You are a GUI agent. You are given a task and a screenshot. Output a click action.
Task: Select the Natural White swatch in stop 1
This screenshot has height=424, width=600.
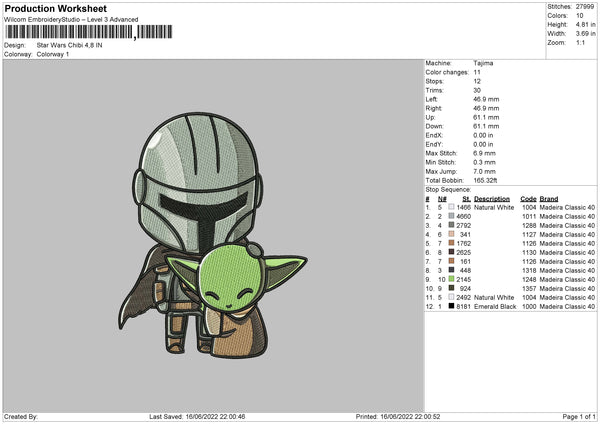[x=451, y=207]
